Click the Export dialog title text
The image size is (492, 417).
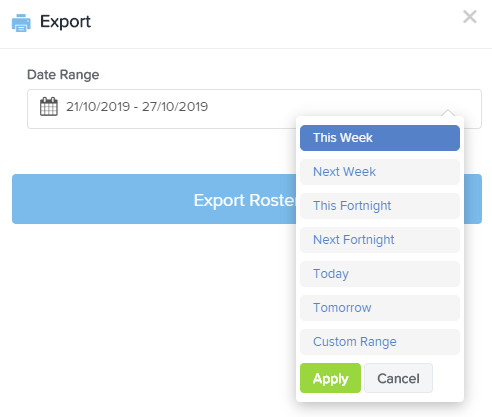pos(65,22)
